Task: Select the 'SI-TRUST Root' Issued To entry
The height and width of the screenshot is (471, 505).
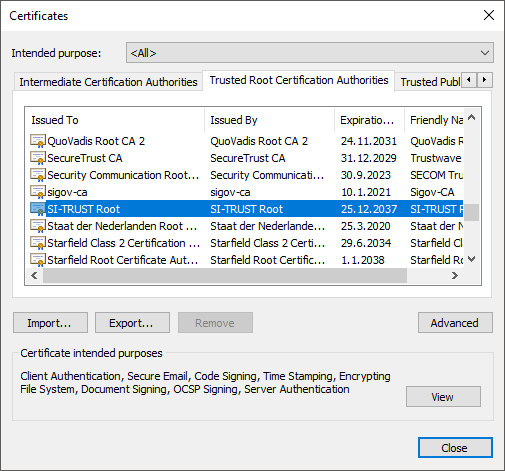Action: click(83, 209)
